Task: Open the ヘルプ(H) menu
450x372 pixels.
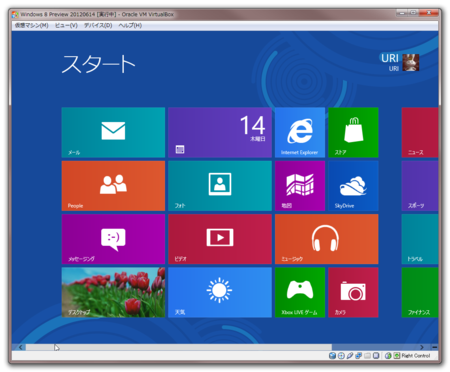Action: pyautogui.click(x=130, y=25)
